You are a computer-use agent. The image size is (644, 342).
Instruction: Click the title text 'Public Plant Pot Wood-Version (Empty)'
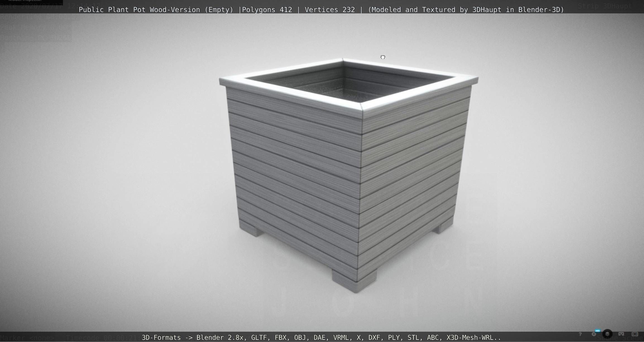coord(156,10)
